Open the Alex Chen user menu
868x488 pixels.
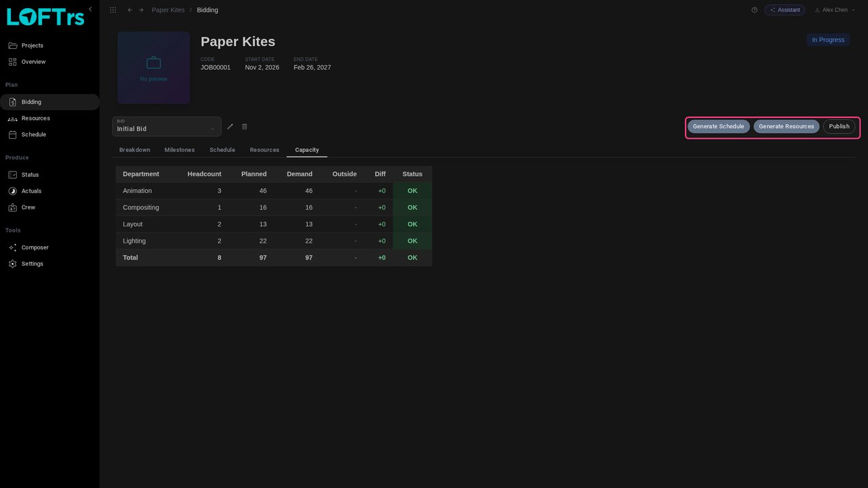tap(835, 10)
